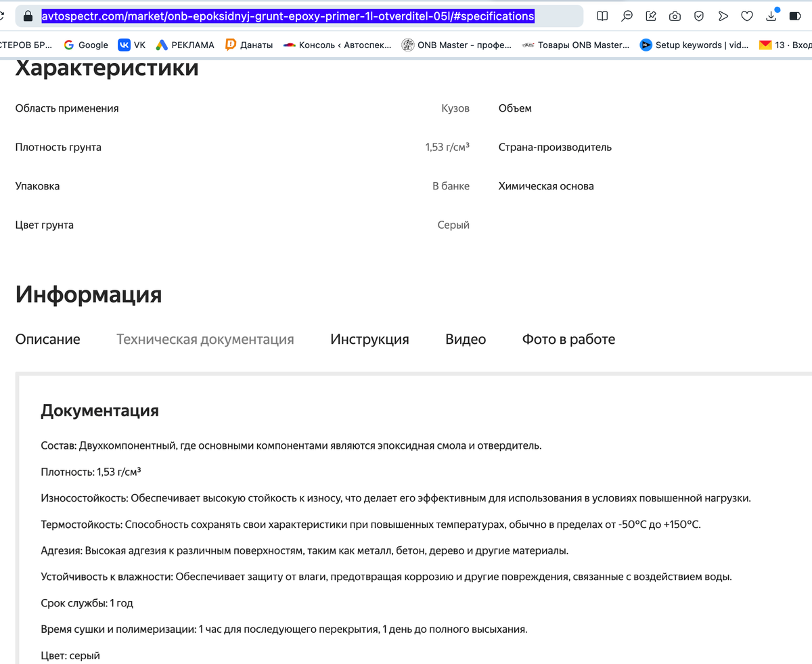
Task: Click the Характеристики heading
Action: click(107, 68)
